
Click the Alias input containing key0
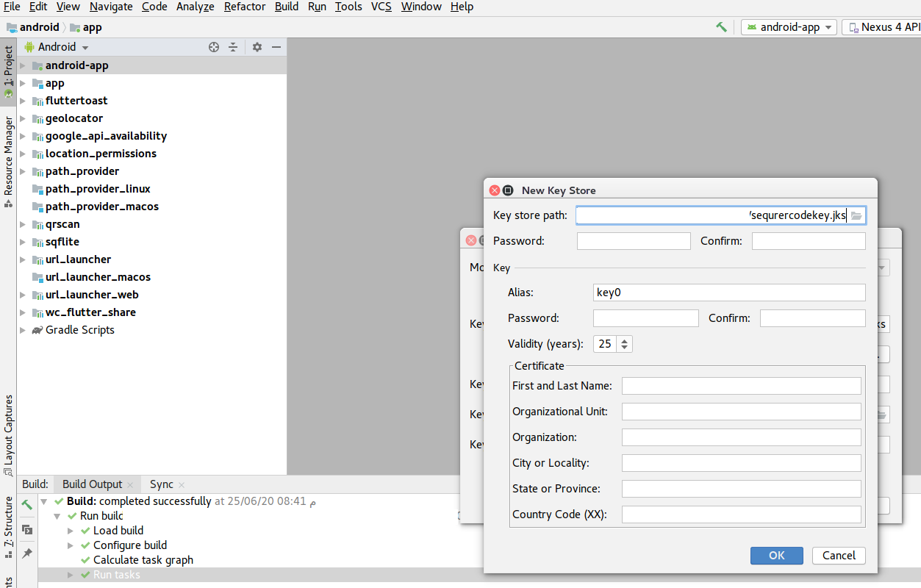pyautogui.click(x=728, y=292)
